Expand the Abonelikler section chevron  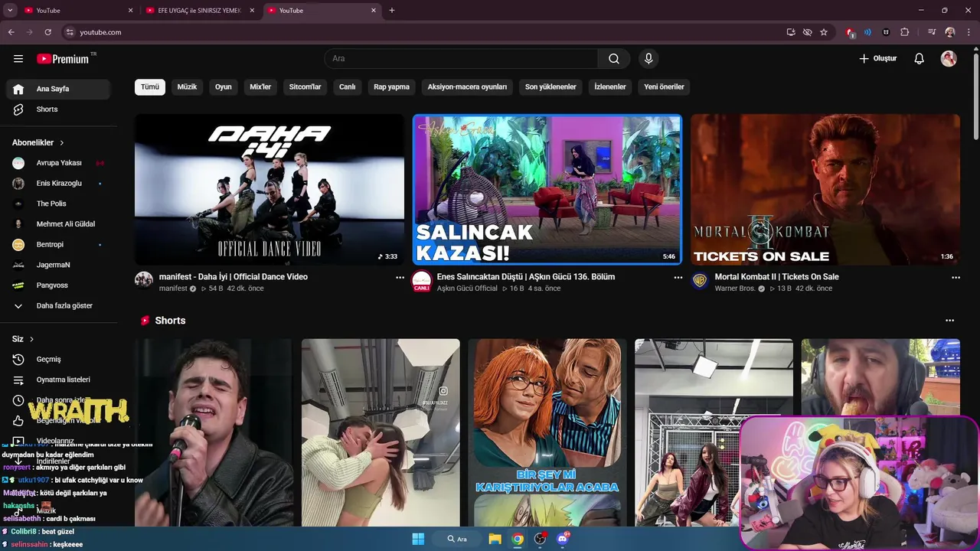point(62,143)
